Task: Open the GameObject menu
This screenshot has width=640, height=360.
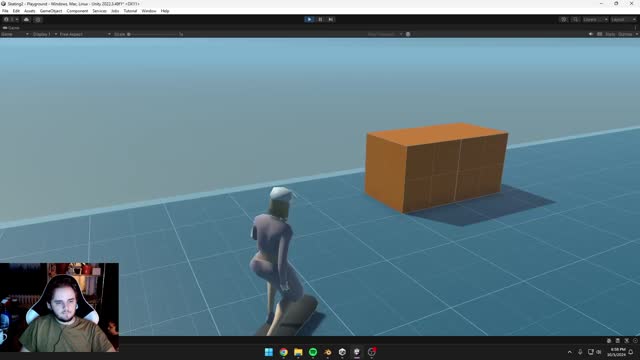Action: (51, 11)
